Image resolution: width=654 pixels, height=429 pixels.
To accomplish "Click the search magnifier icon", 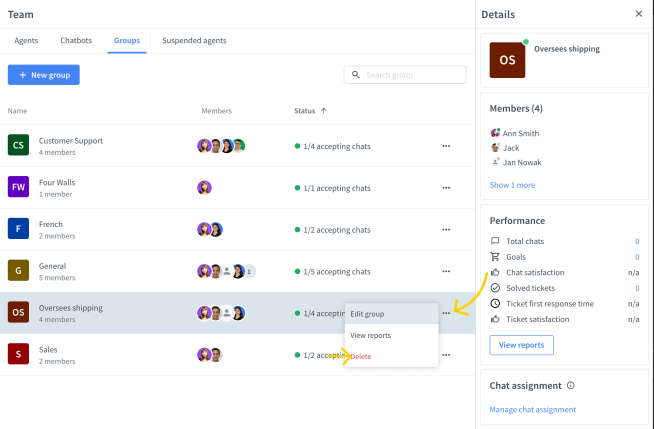I will point(355,75).
